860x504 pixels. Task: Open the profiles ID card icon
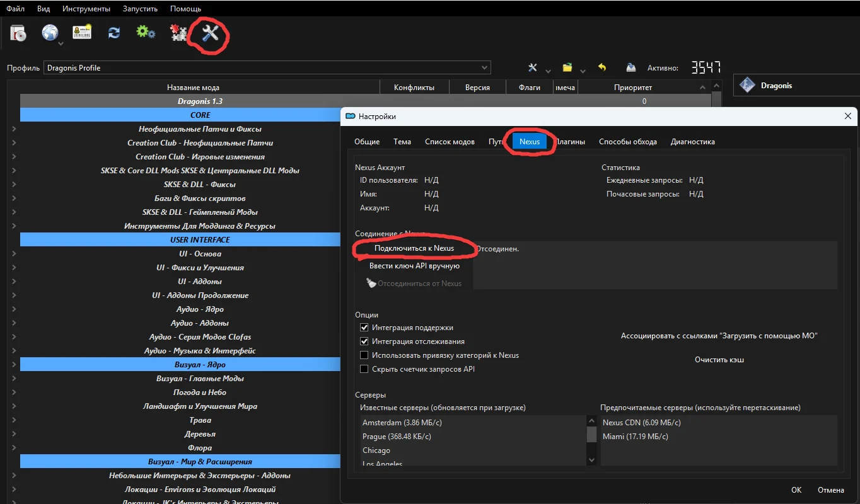click(x=82, y=32)
